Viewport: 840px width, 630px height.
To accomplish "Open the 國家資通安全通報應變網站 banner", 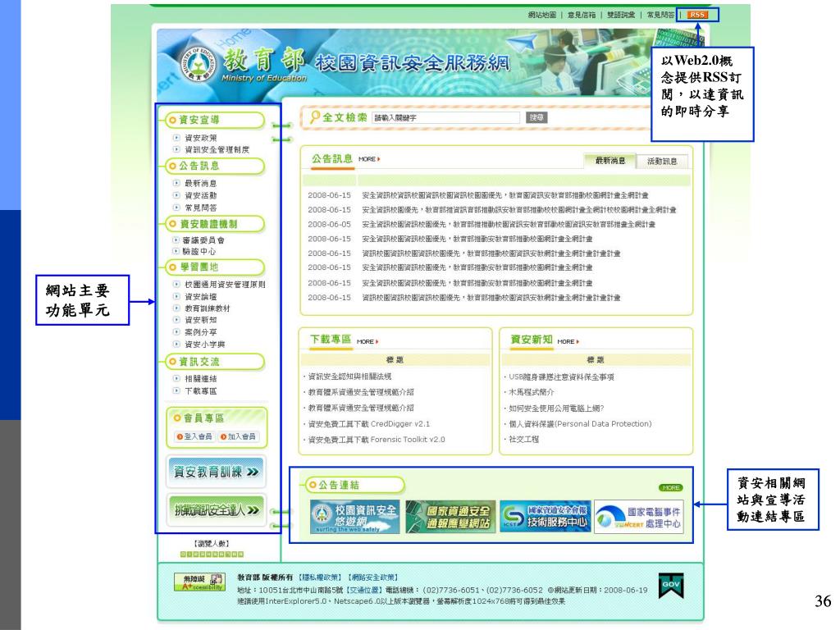I will coord(450,517).
